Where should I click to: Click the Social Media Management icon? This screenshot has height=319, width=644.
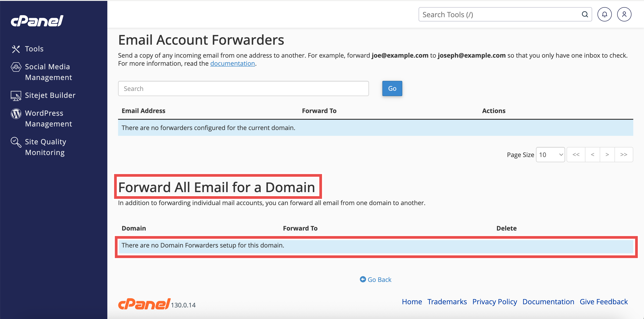(16, 67)
